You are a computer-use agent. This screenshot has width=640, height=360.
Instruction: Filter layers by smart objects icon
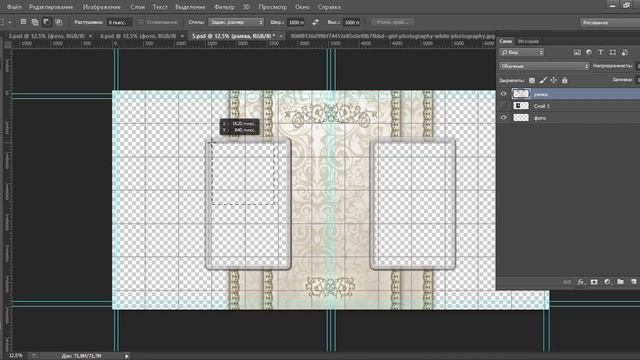tap(624, 52)
